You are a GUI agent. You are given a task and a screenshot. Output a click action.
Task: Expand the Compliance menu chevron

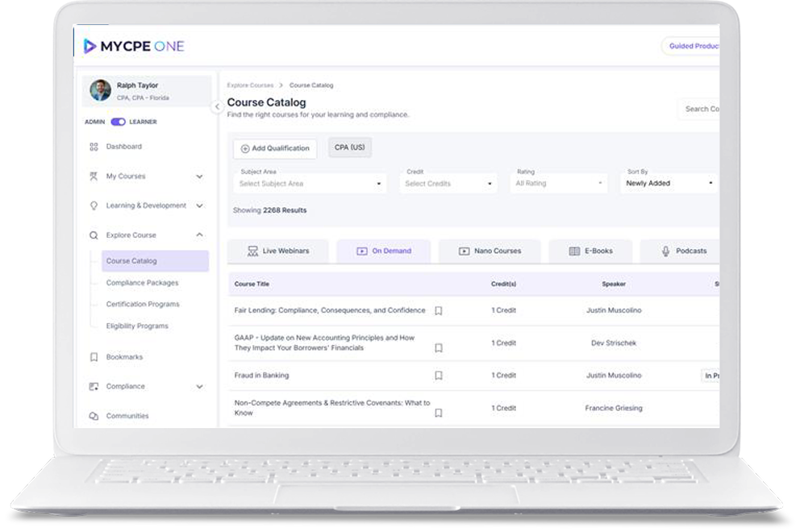point(199,387)
